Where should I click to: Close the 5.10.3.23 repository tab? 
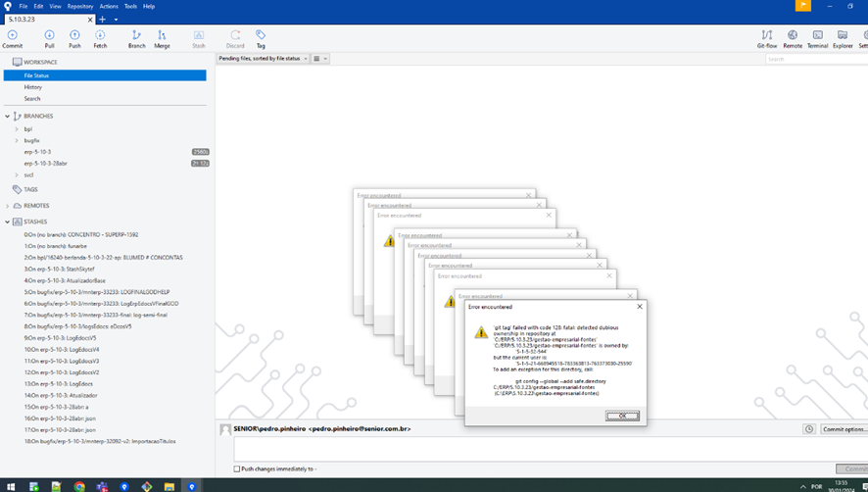(x=90, y=20)
